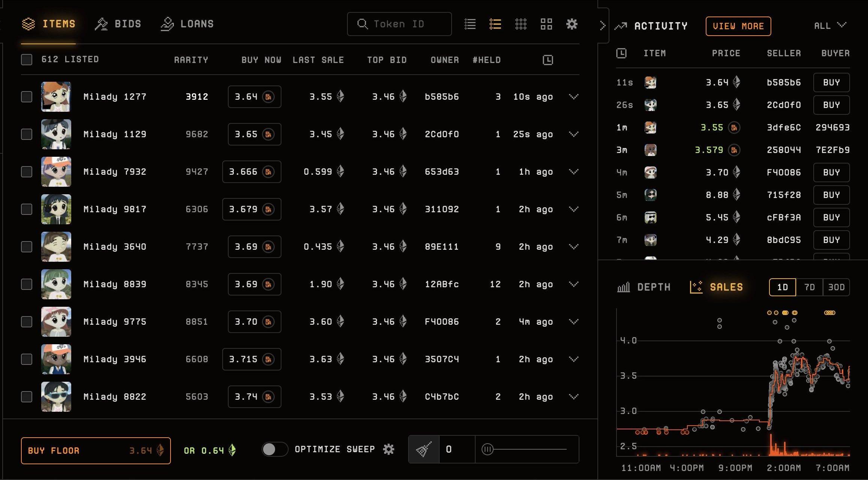
Task: Click Buy on the 8.88 activity row
Action: (x=831, y=195)
